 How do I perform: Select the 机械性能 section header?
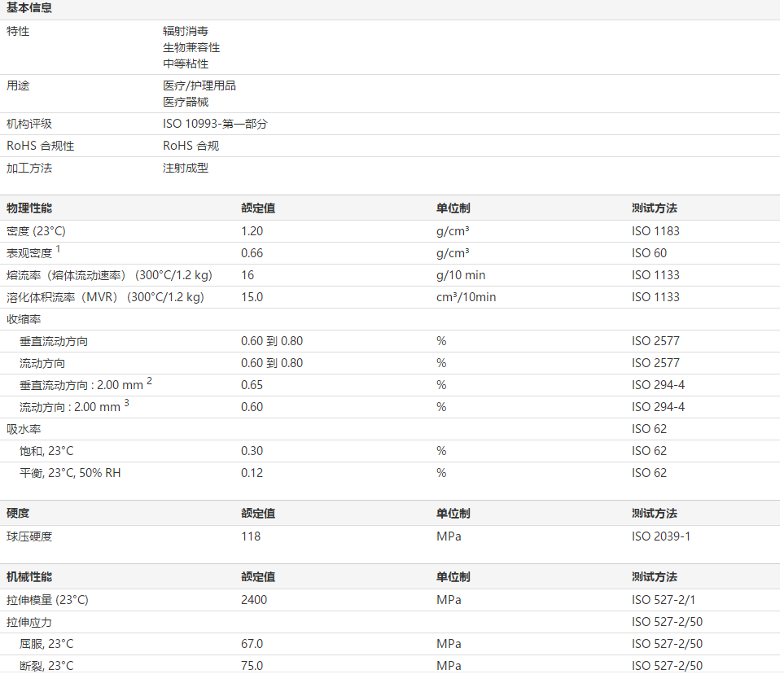coord(29,577)
